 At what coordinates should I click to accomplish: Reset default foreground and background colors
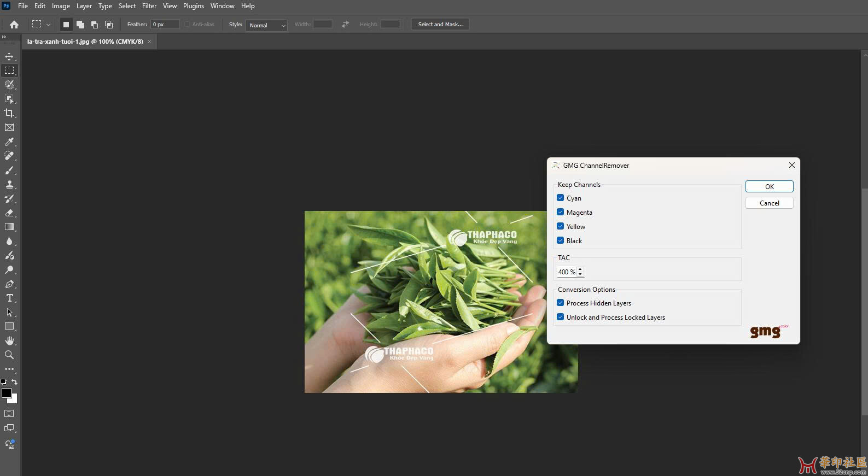[x=4, y=381]
